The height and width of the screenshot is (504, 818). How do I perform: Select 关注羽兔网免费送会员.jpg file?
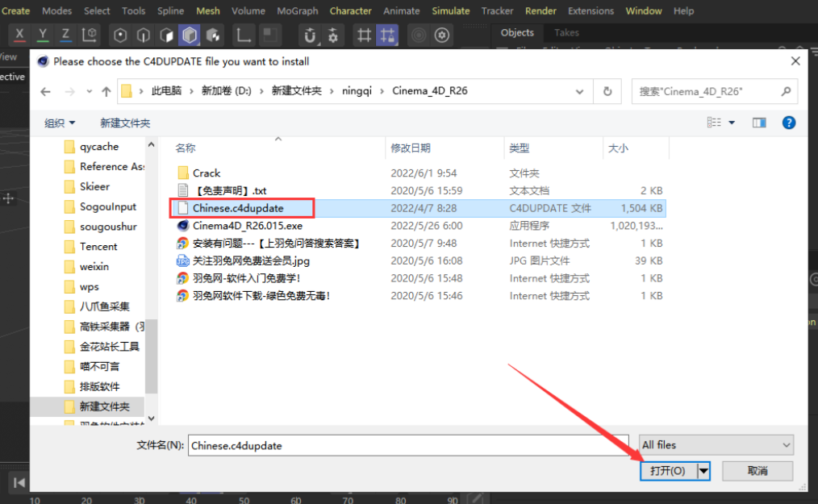251,260
